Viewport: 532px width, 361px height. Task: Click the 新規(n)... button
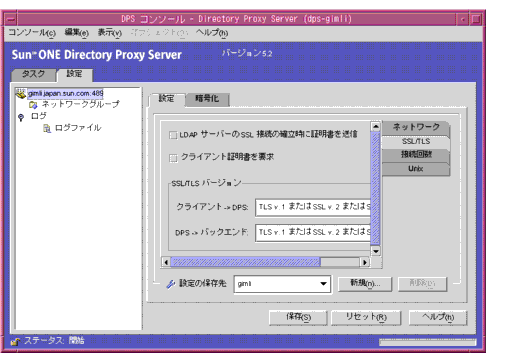coord(365,284)
